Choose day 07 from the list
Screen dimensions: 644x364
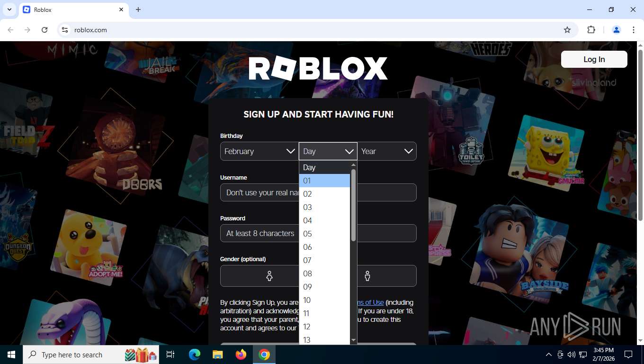point(324,260)
